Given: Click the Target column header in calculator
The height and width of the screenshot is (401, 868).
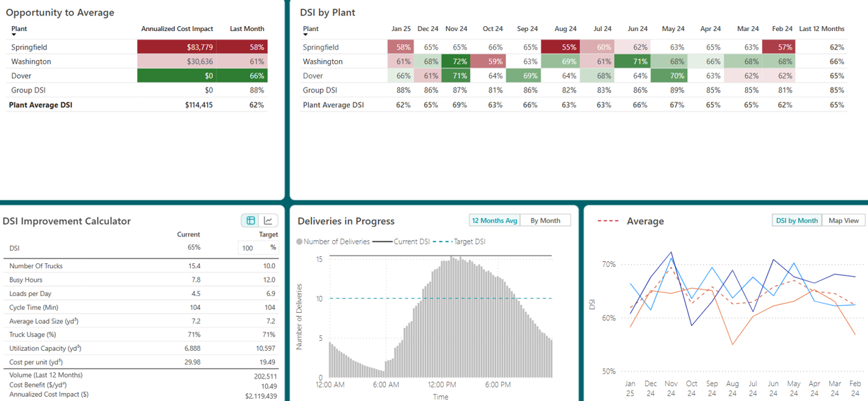Looking at the screenshot, I should 269,234.
